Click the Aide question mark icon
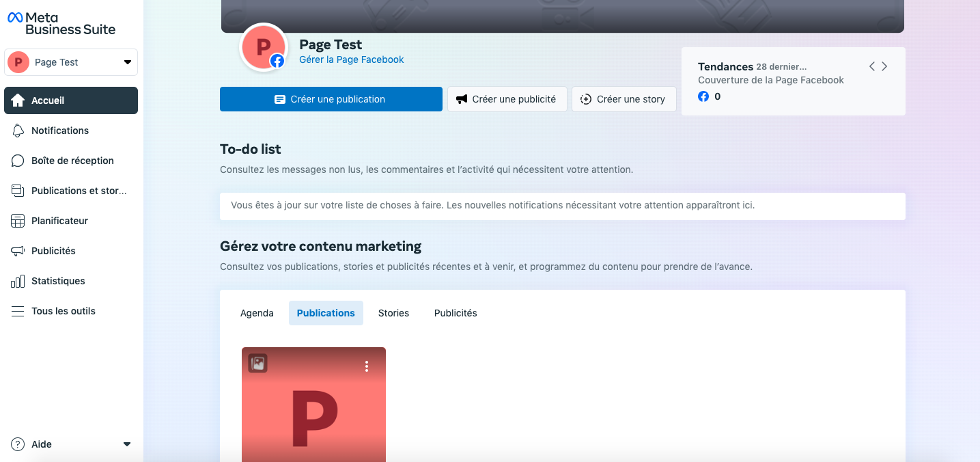This screenshot has width=980, height=462. [18, 444]
